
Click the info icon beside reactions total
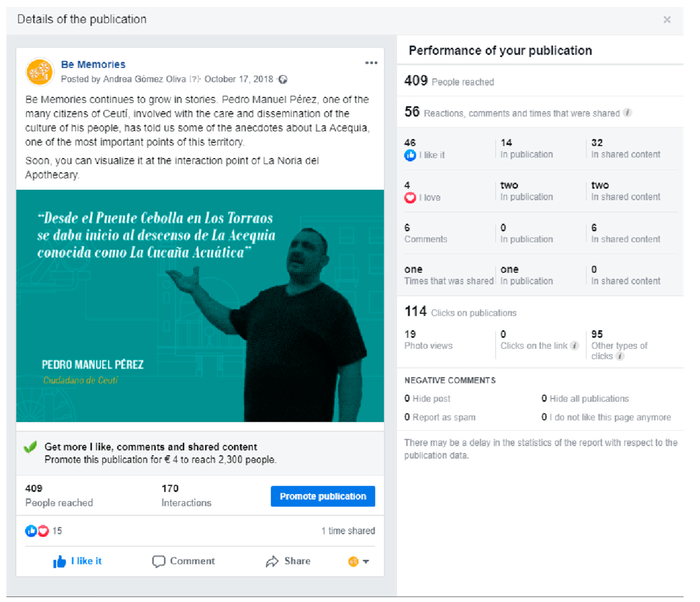628,113
